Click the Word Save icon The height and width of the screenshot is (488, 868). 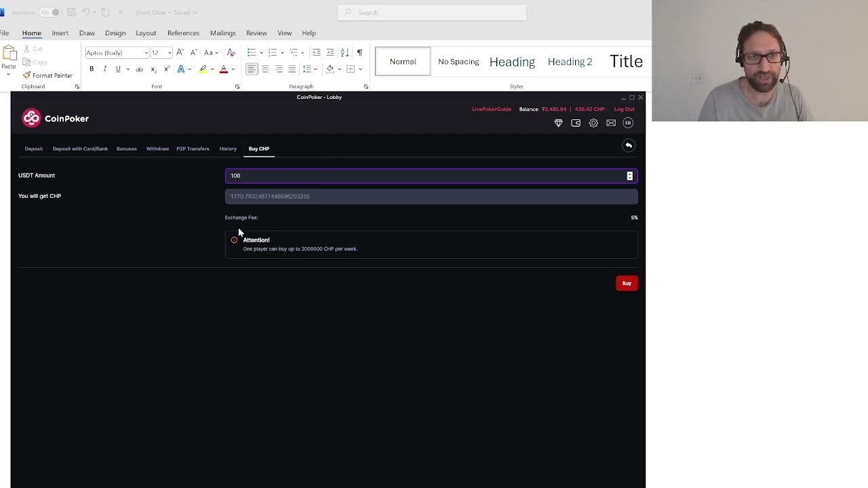tap(71, 12)
